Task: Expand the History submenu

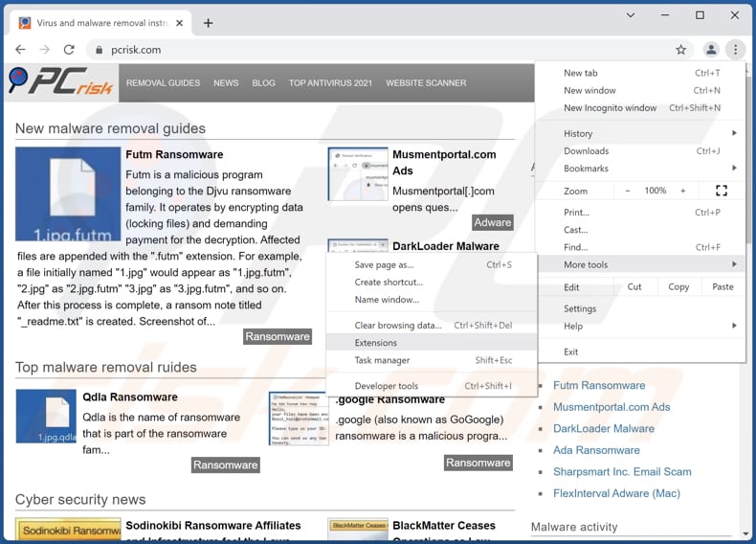Action: point(578,134)
